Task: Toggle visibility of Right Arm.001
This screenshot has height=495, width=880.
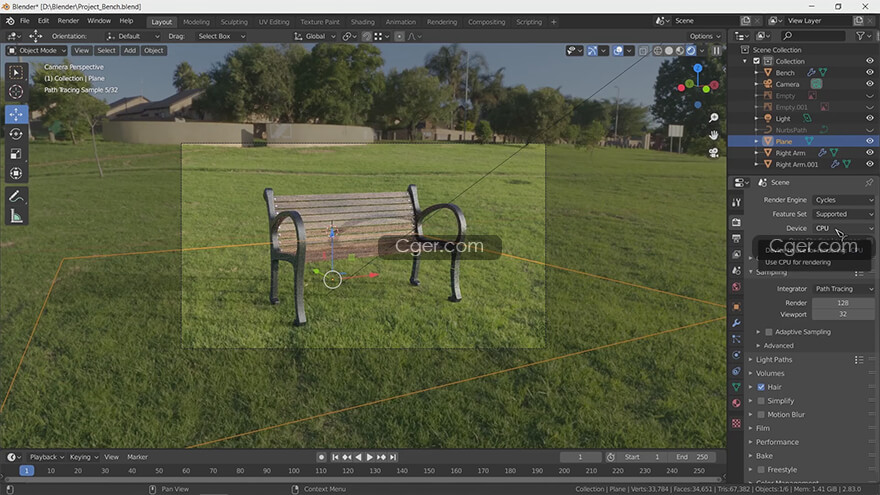Action: [869, 164]
